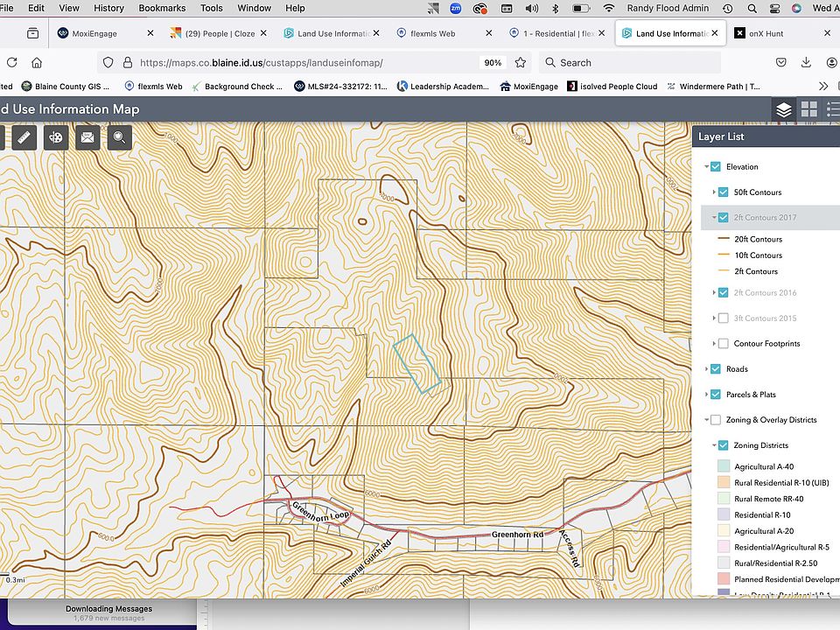
Task: Expand the Contour Footprints layer
Action: (714, 343)
